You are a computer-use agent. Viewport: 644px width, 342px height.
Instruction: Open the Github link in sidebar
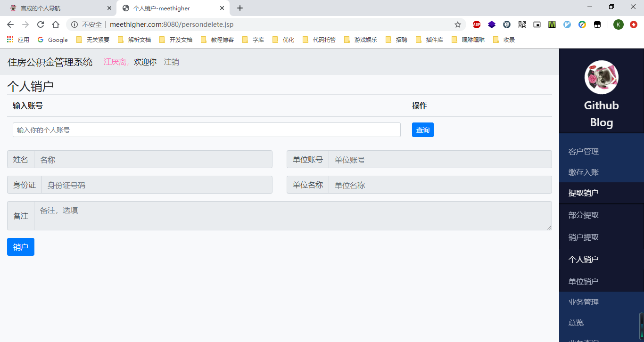(x=602, y=106)
